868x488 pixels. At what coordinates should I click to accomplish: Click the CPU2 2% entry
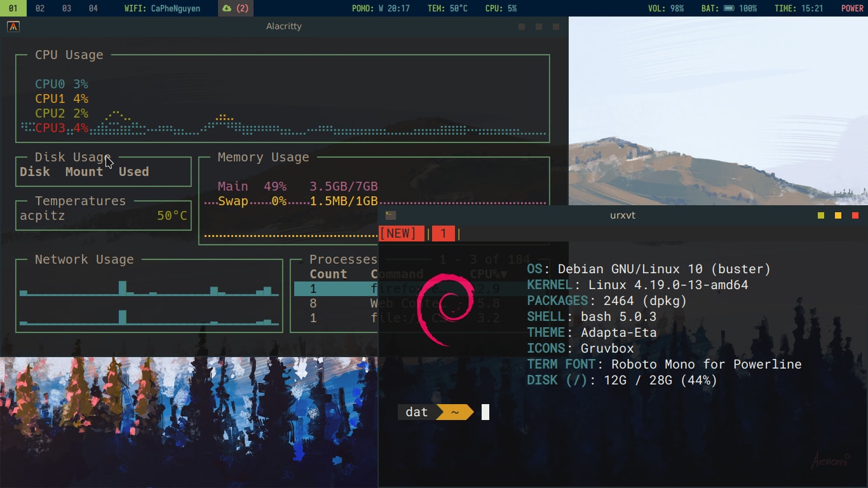(62, 113)
